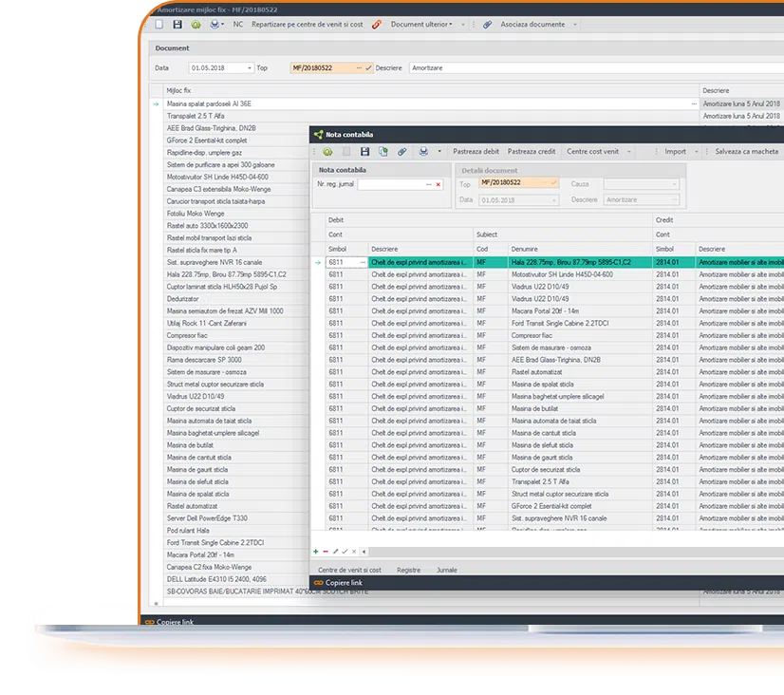
Task: Click the NC icon in the toolbar
Action: (x=237, y=24)
